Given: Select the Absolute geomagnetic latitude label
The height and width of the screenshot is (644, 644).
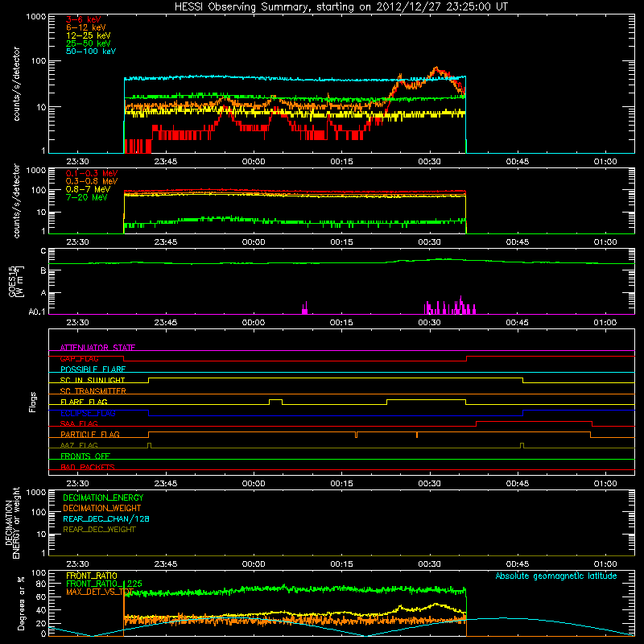Looking at the screenshot, I should point(556,576).
